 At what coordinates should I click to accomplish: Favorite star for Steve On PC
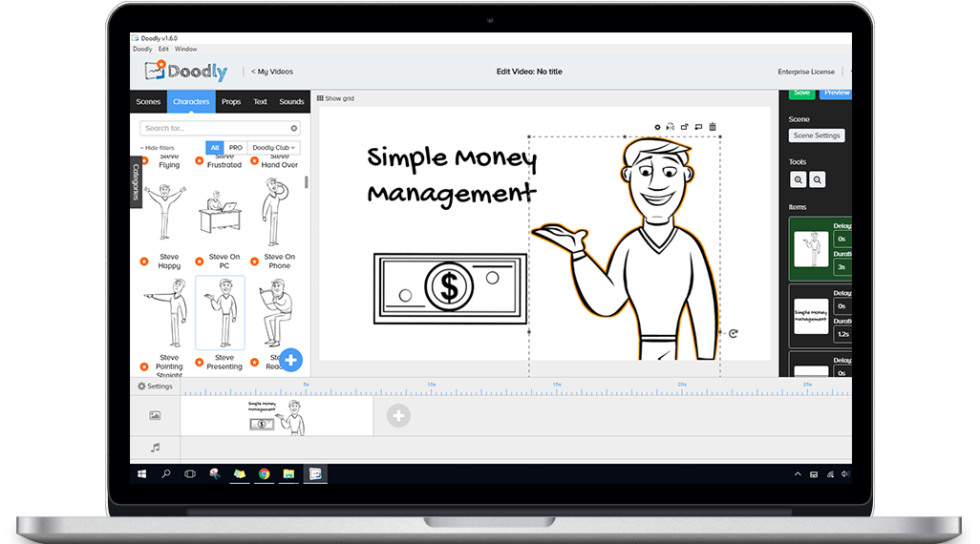pos(200,262)
